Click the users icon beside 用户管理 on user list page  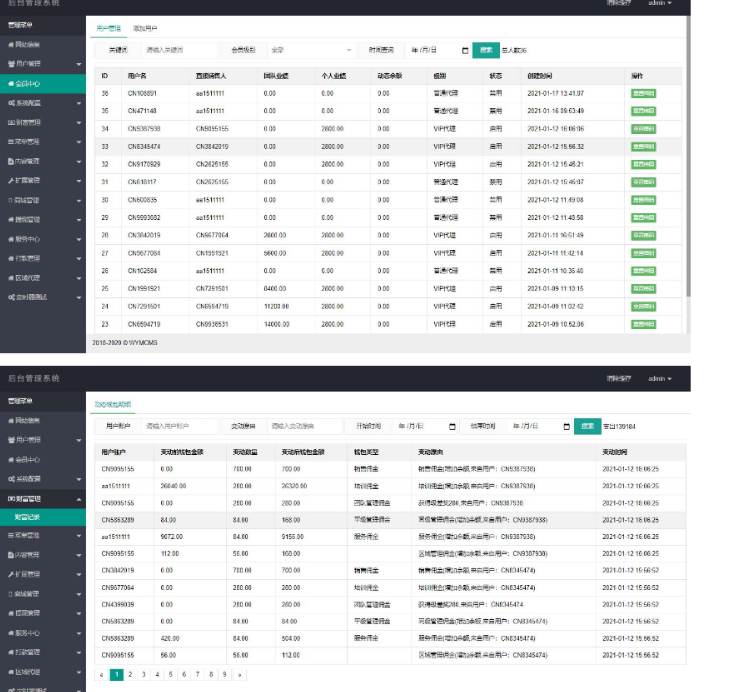[x=10, y=64]
